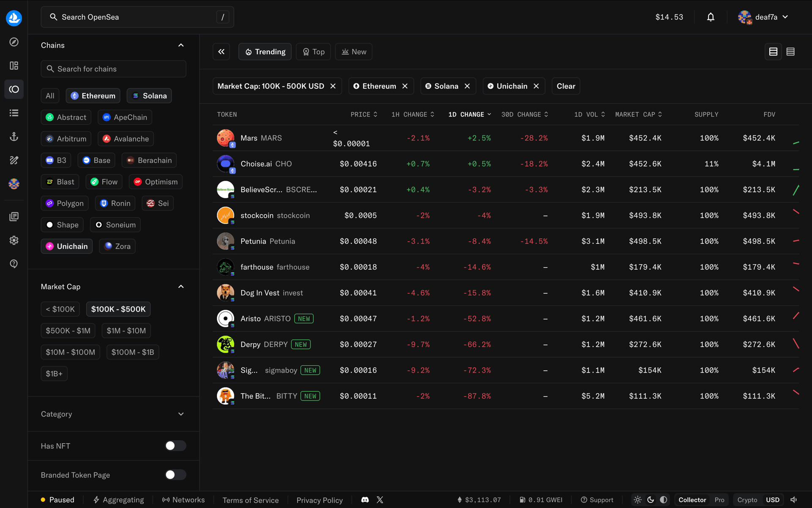The width and height of the screenshot is (812, 508).
Task: Open the Privacy Policy link
Action: pyautogui.click(x=320, y=500)
